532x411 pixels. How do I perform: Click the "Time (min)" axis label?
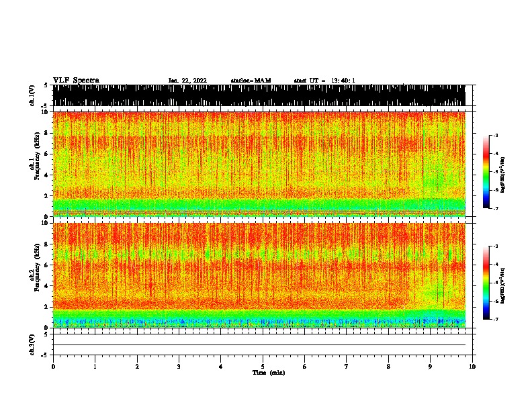coord(269,373)
